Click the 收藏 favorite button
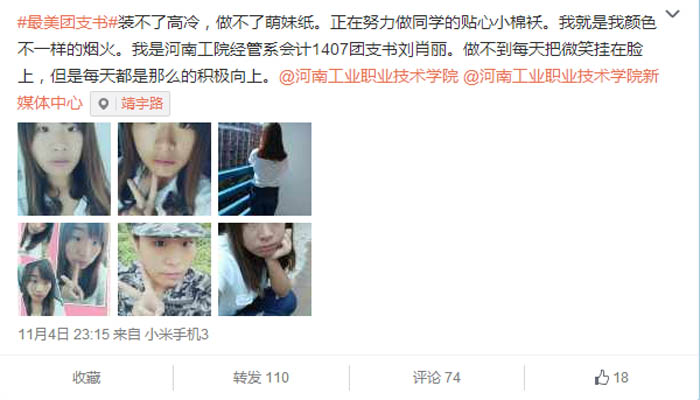 tap(87, 378)
